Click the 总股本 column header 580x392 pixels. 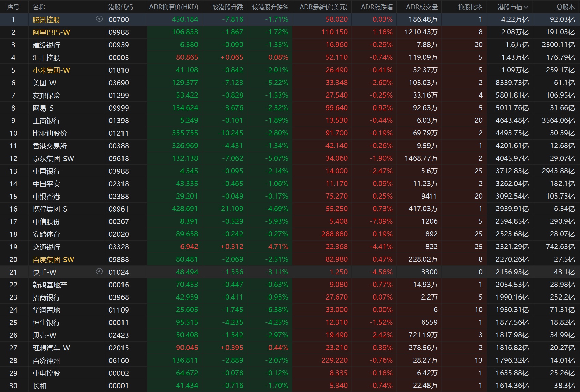pos(565,7)
